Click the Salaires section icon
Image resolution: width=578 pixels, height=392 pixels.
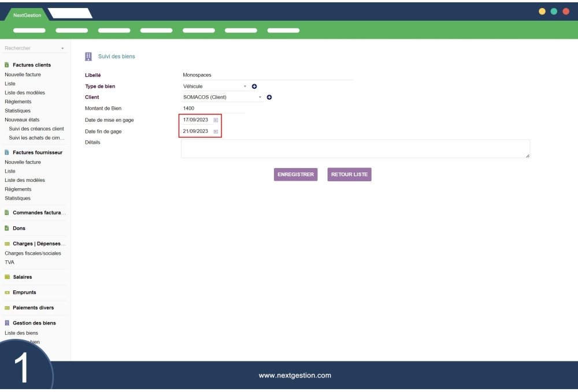(8, 277)
